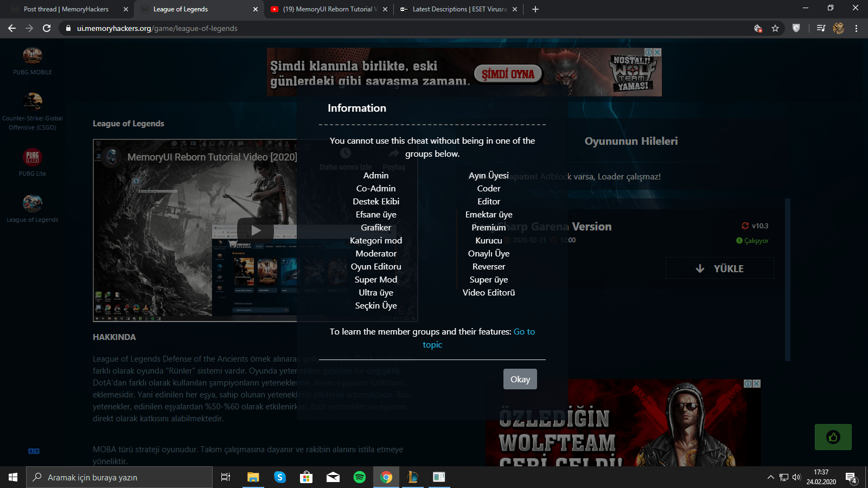
Task: Go back to previous page
Action: pos(12,28)
